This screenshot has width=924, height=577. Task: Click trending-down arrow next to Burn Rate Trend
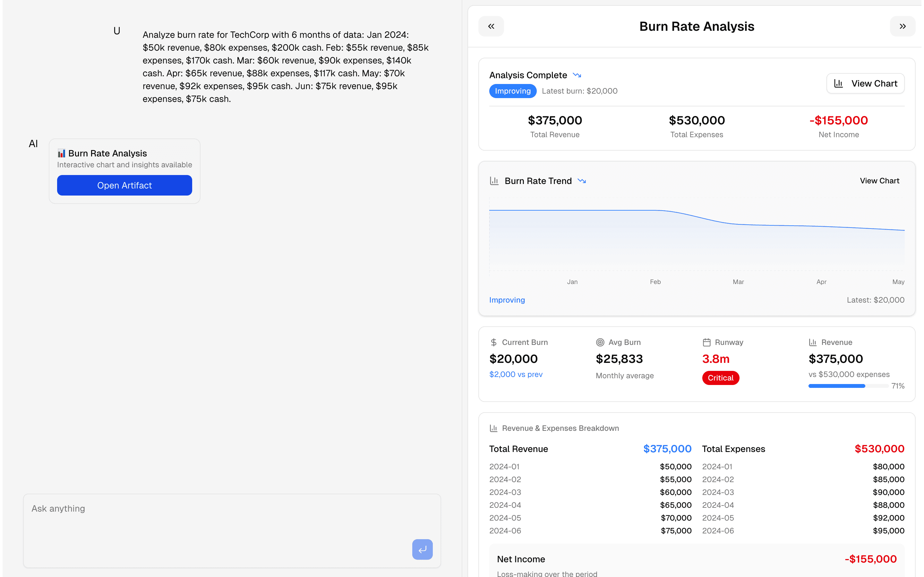[x=581, y=181]
